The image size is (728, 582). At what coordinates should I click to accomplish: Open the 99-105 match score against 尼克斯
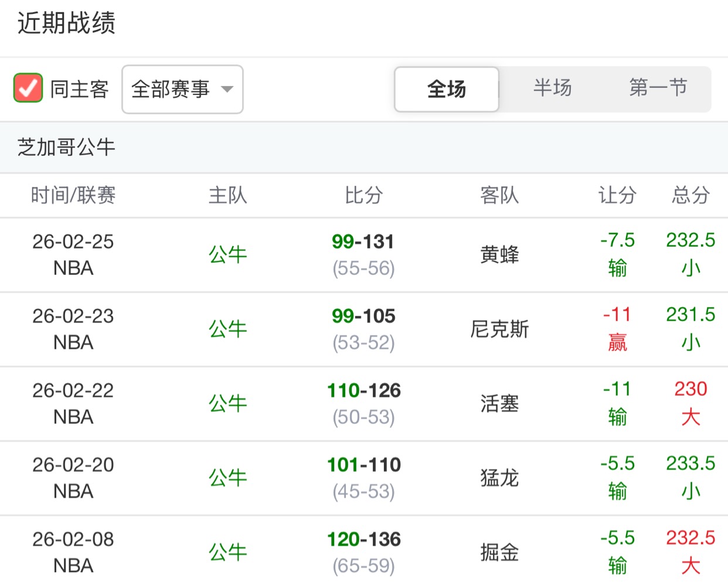pyautogui.click(x=363, y=316)
